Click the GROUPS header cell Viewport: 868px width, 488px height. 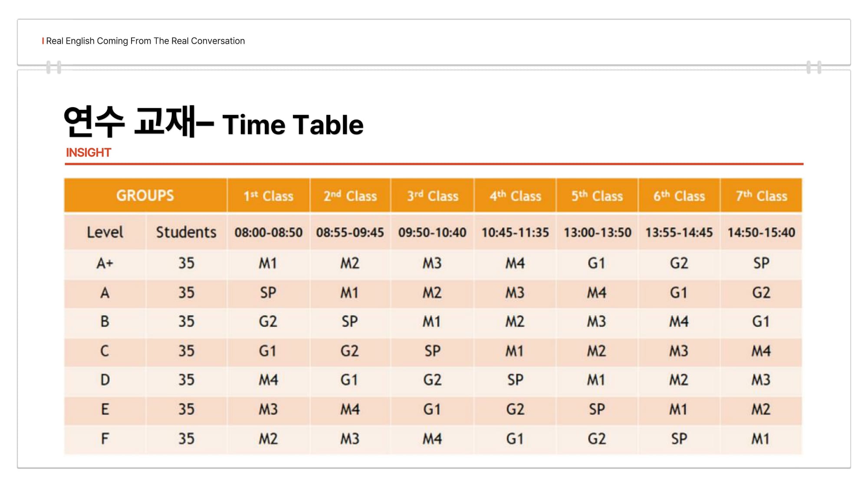click(145, 196)
